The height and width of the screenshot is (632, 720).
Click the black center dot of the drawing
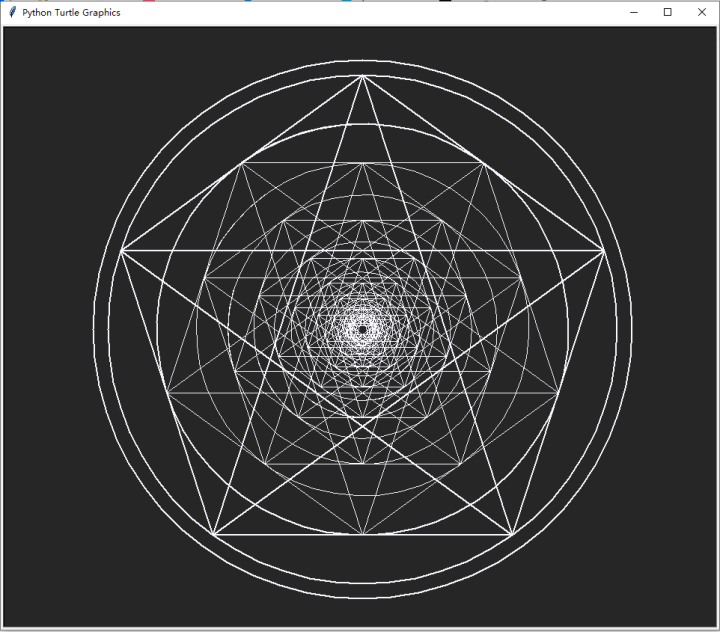(362, 329)
